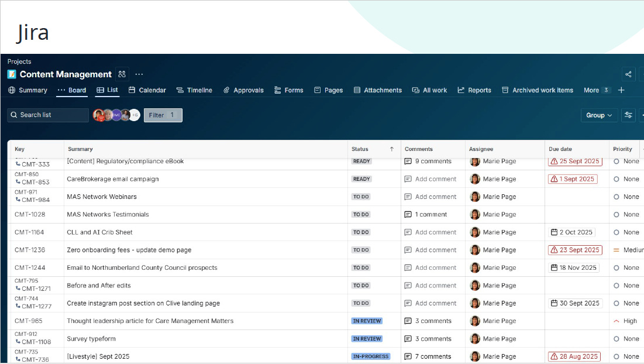
Task: Open the view settings sliders icon
Action: [628, 115]
